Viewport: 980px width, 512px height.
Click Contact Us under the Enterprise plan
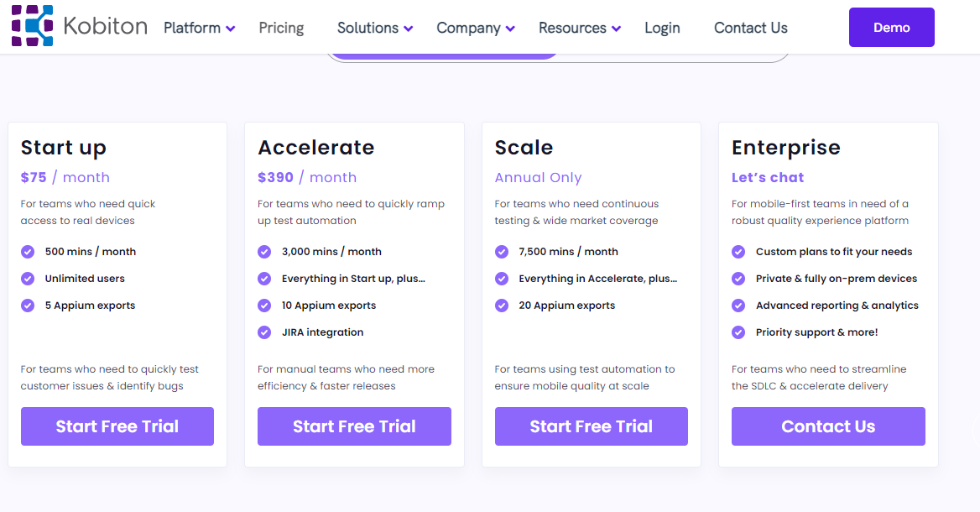pos(828,426)
